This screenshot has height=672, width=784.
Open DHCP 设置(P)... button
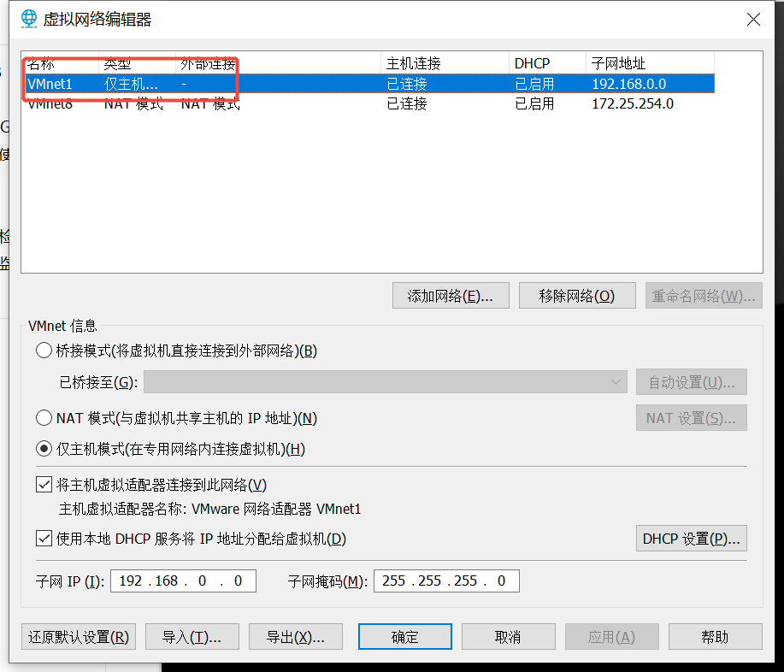pyautogui.click(x=692, y=539)
